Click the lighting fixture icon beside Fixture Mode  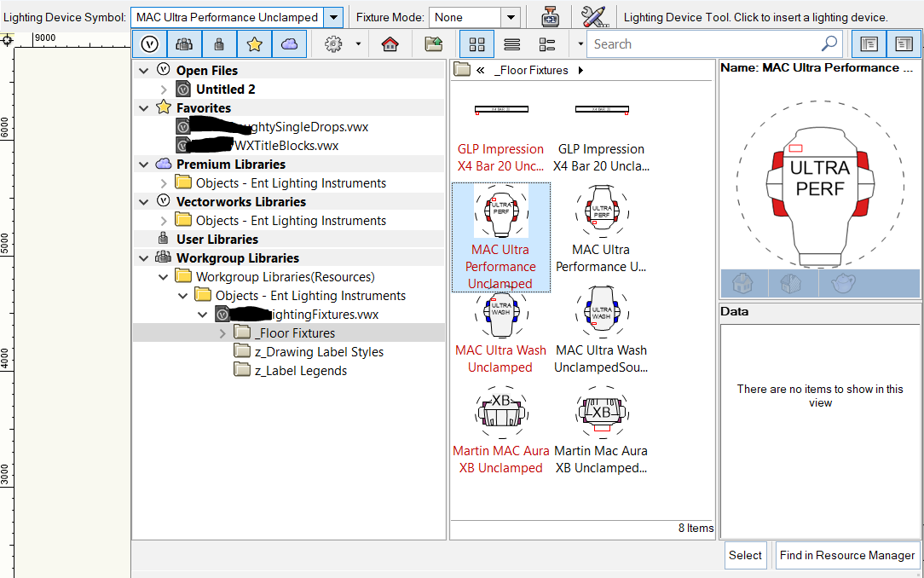tap(551, 17)
